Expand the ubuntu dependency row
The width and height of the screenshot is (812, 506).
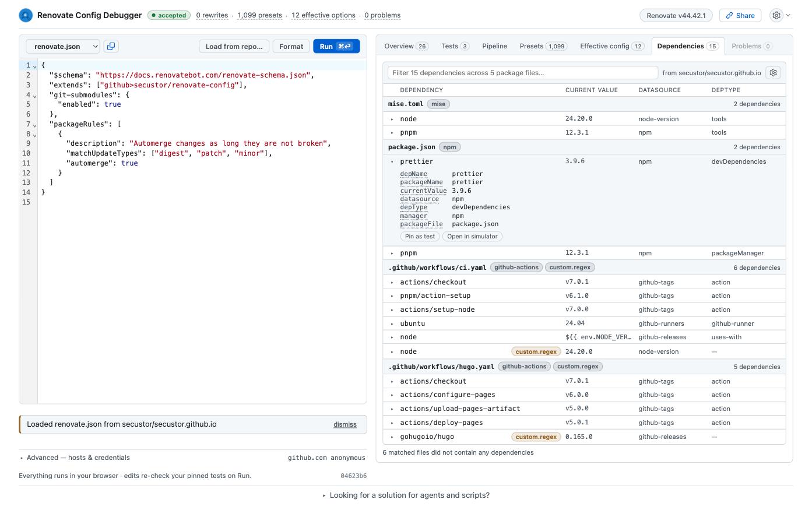(x=392, y=324)
